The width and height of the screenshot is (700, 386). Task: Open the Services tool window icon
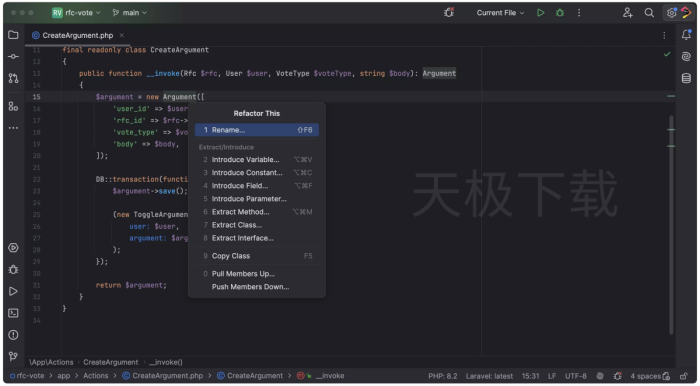[x=13, y=248]
